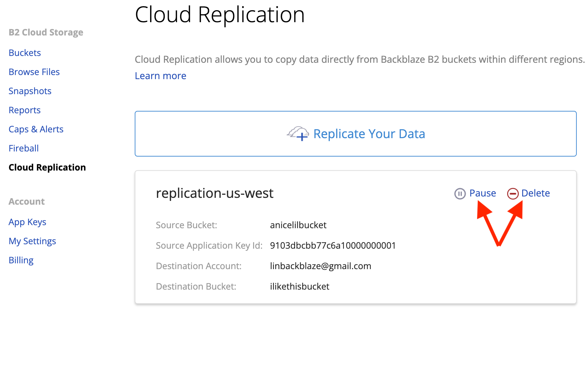Click the destination bucket ilikethisbucket
588x381 pixels.
coord(300,287)
